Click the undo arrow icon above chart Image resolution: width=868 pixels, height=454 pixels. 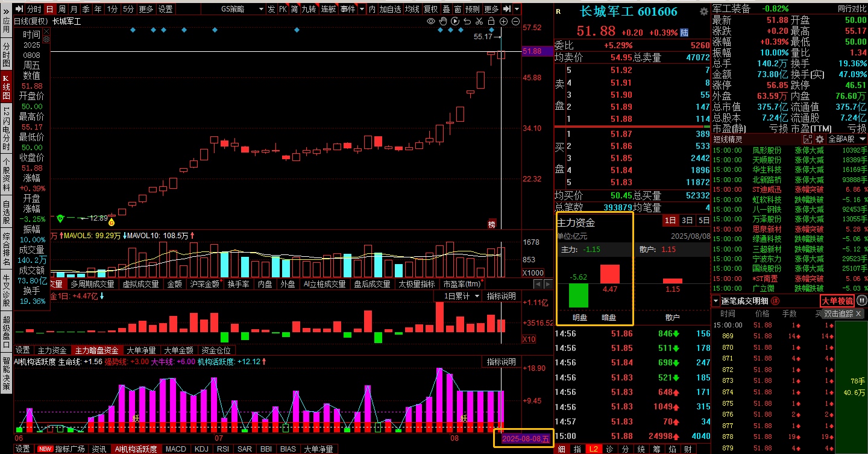pyautogui.click(x=467, y=21)
